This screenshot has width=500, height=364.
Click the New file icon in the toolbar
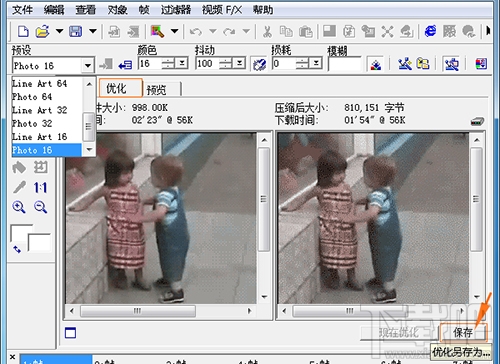click(x=23, y=32)
